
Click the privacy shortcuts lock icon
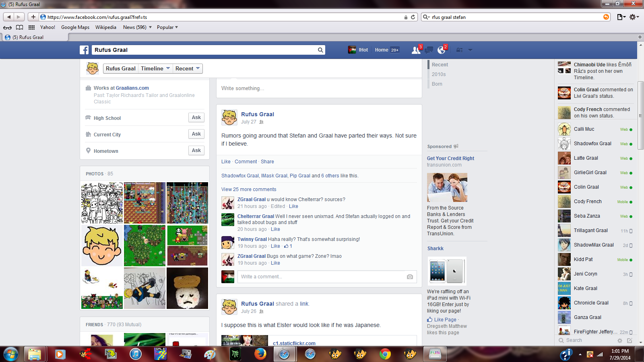(x=459, y=50)
